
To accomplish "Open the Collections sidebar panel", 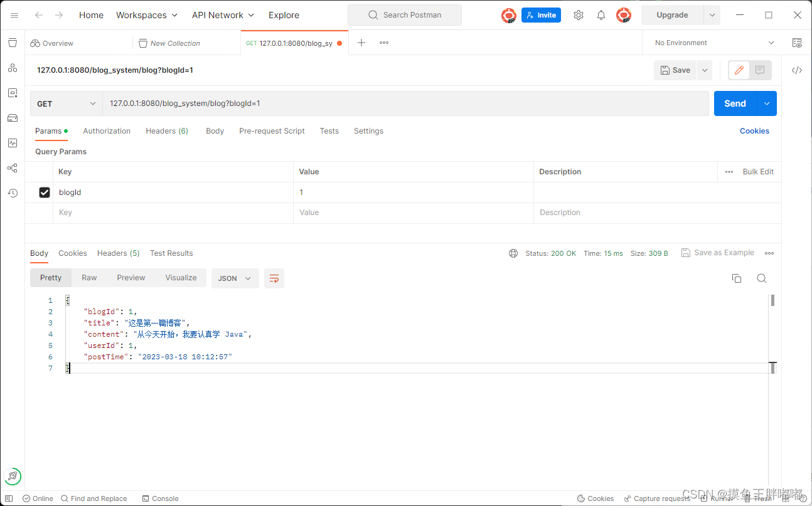I will click(13, 43).
